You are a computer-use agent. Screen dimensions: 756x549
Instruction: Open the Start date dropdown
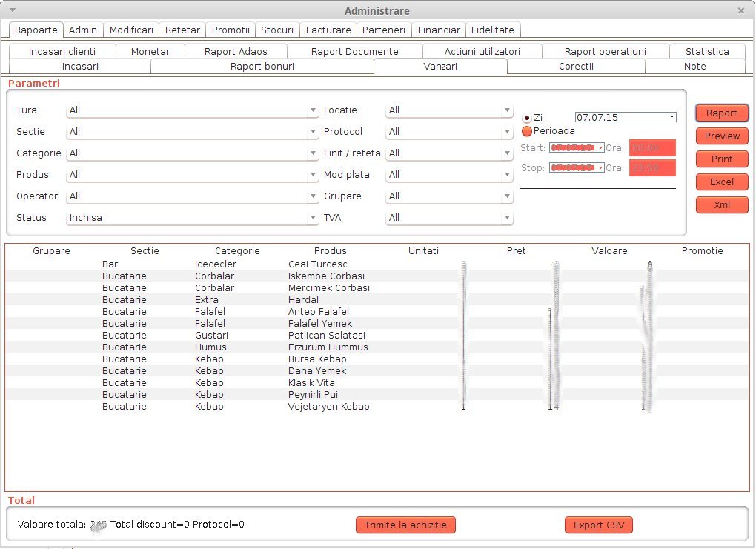coord(577,148)
